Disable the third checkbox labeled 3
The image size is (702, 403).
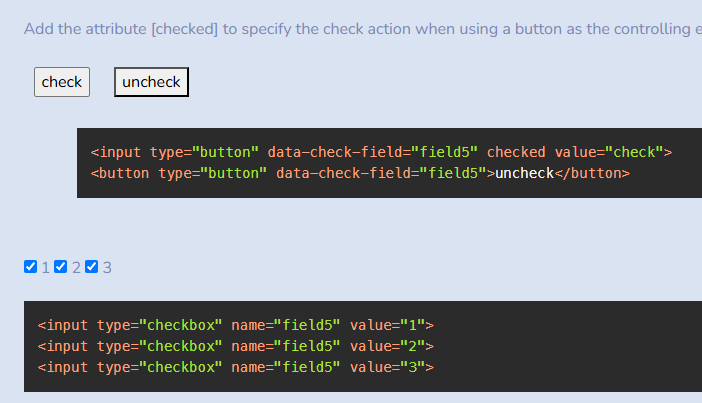pyautogui.click(x=91, y=266)
